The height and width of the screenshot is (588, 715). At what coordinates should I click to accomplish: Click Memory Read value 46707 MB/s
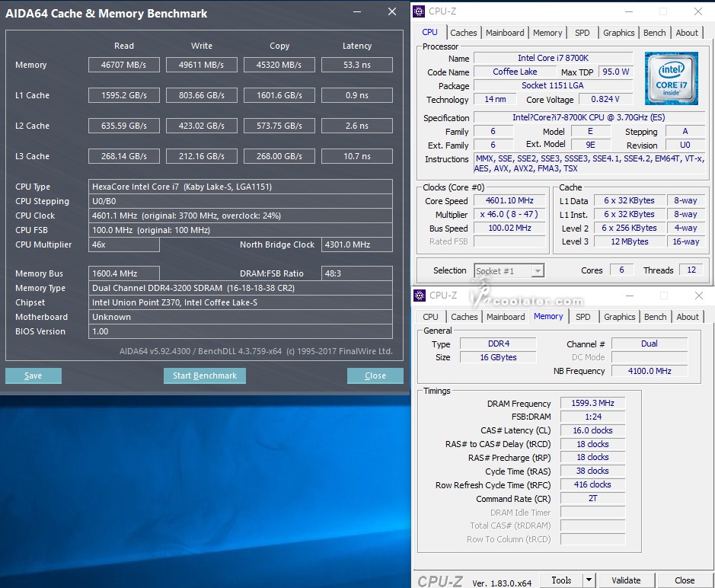pos(124,65)
